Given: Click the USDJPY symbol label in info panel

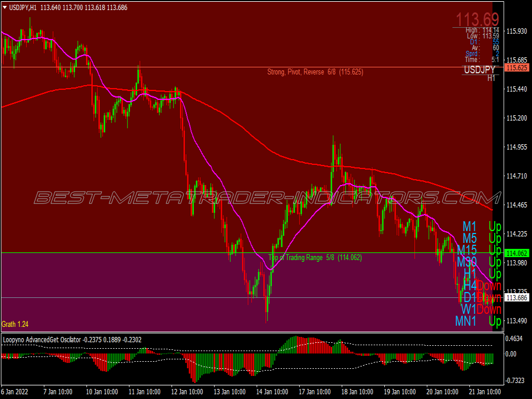Looking at the screenshot, I should click(x=479, y=70).
